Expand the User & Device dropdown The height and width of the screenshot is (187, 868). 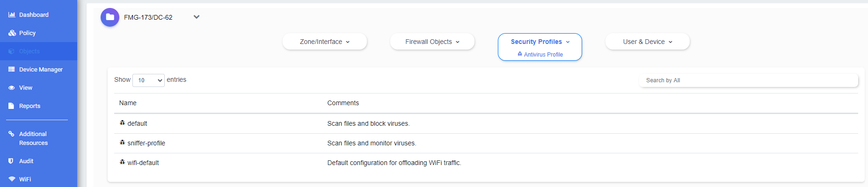click(x=648, y=42)
